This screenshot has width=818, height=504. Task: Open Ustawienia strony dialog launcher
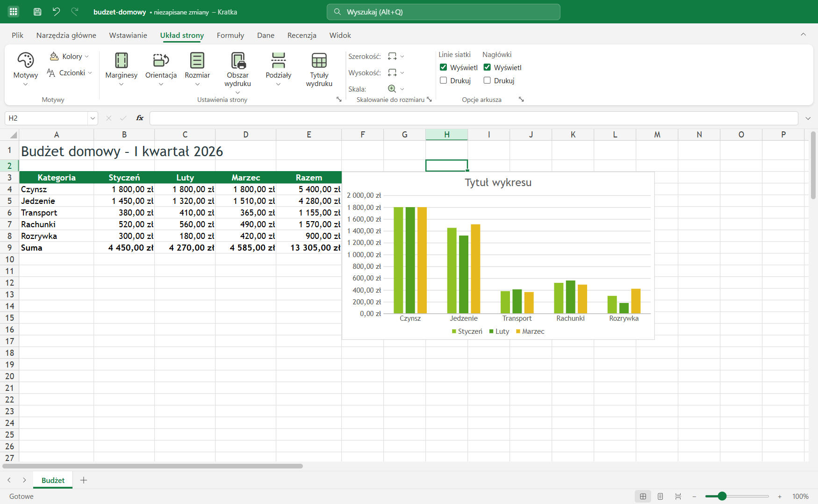pos(339,99)
